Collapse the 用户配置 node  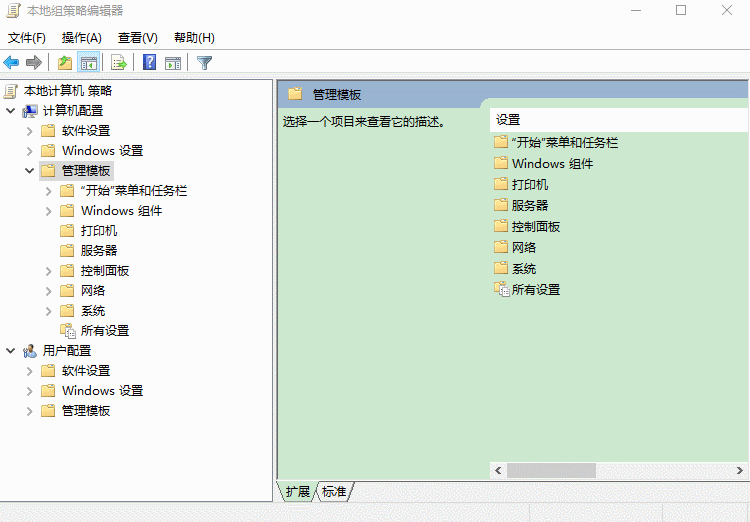11,351
